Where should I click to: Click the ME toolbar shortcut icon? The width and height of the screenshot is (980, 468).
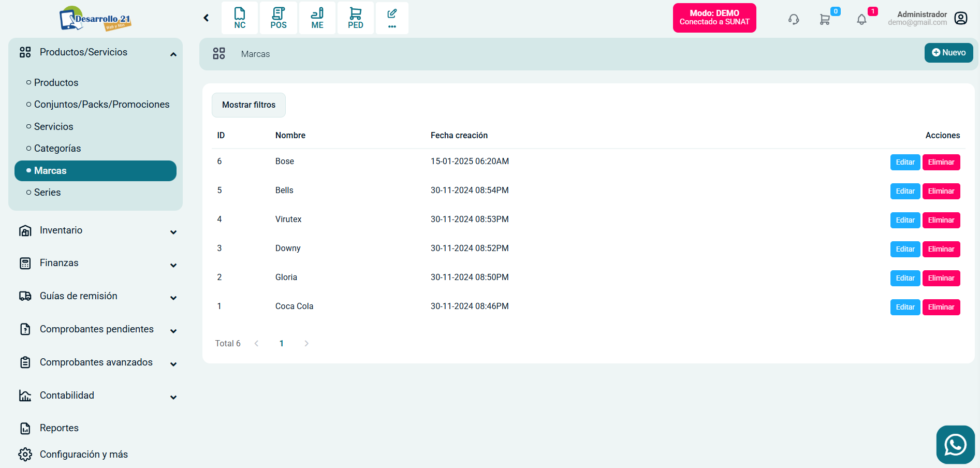pyautogui.click(x=317, y=18)
